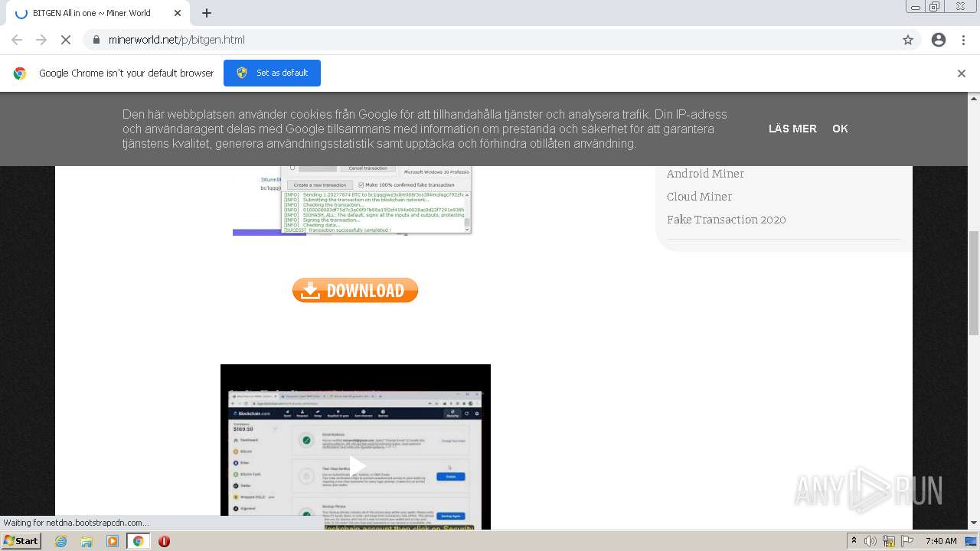Click the scrollbar down arrow
The image size is (980, 551).
(x=974, y=523)
